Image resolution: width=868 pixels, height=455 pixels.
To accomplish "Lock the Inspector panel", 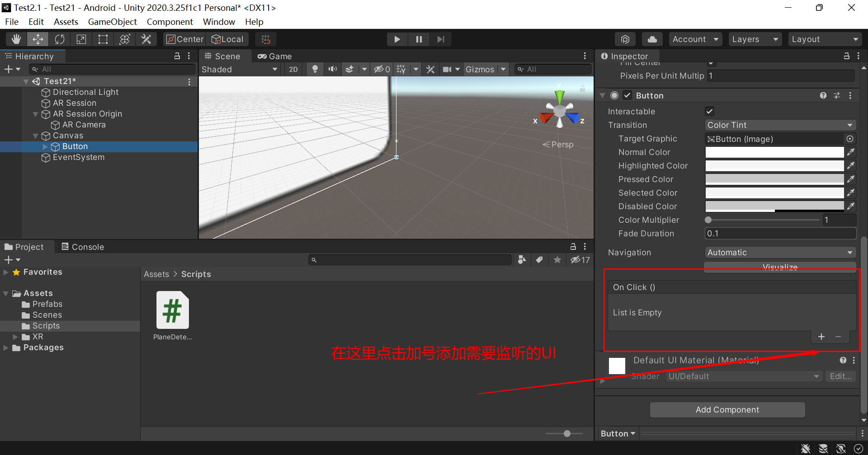I will click(846, 56).
